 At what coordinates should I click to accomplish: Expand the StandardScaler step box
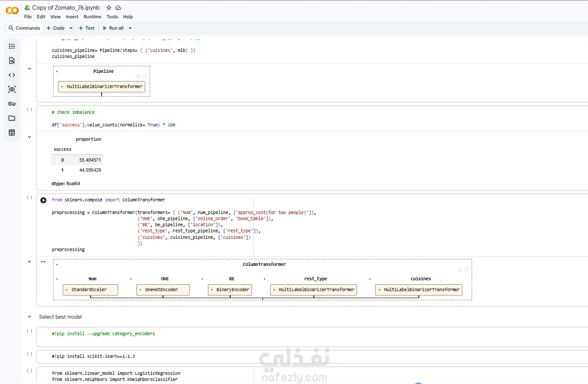click(91, 289)
